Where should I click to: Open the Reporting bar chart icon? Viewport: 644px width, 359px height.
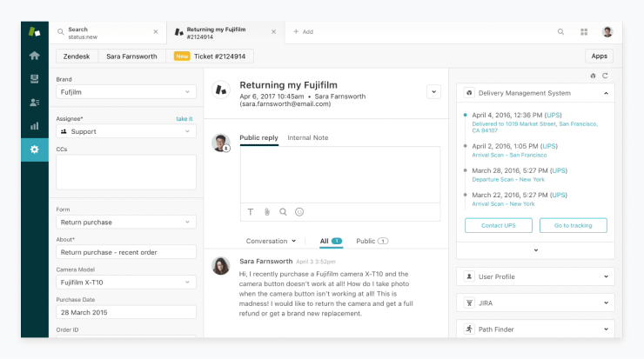tap(35, 125)
